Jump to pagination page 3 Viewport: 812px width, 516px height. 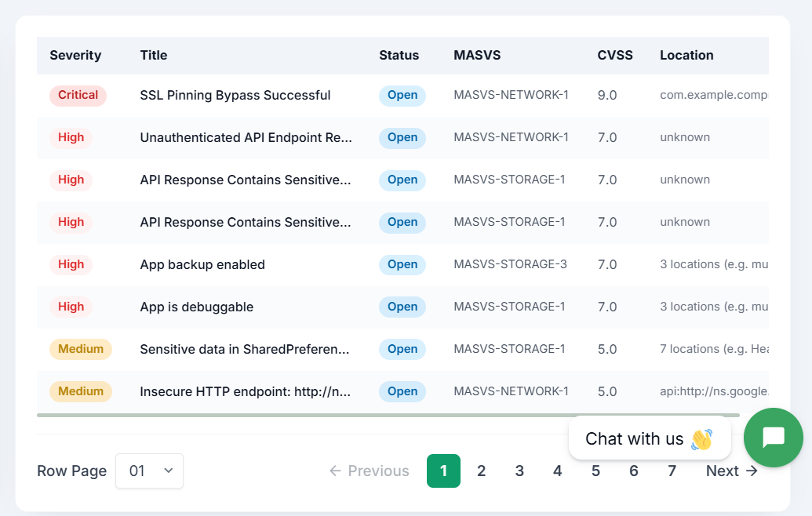(519, 471)
